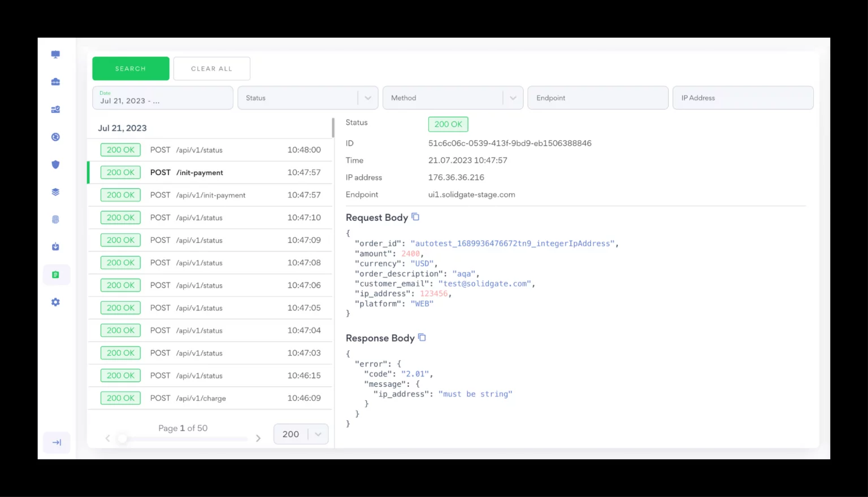The image size is (868, 497).
Task: Open the shield antifraud section
Action: click(55, 164)
